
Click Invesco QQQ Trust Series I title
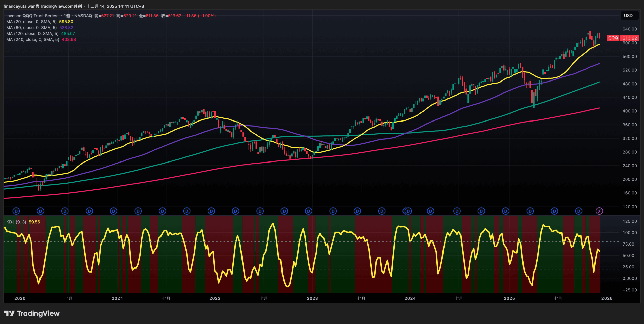33,16
